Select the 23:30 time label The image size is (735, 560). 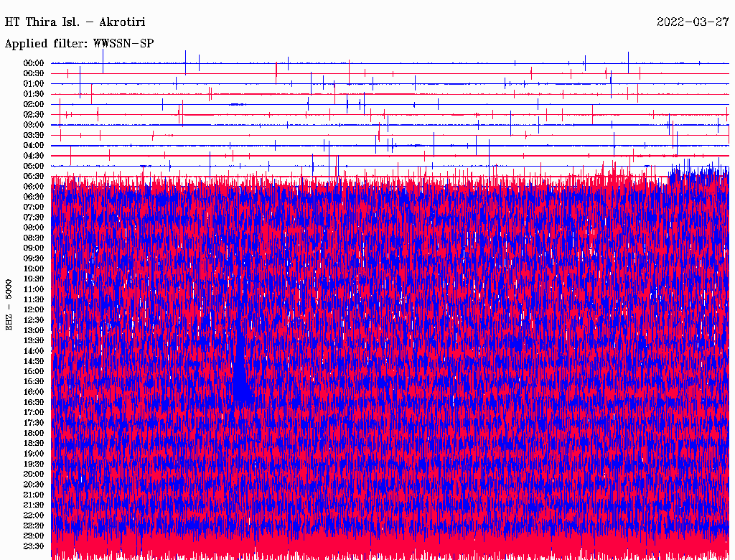tap(34, 546)
